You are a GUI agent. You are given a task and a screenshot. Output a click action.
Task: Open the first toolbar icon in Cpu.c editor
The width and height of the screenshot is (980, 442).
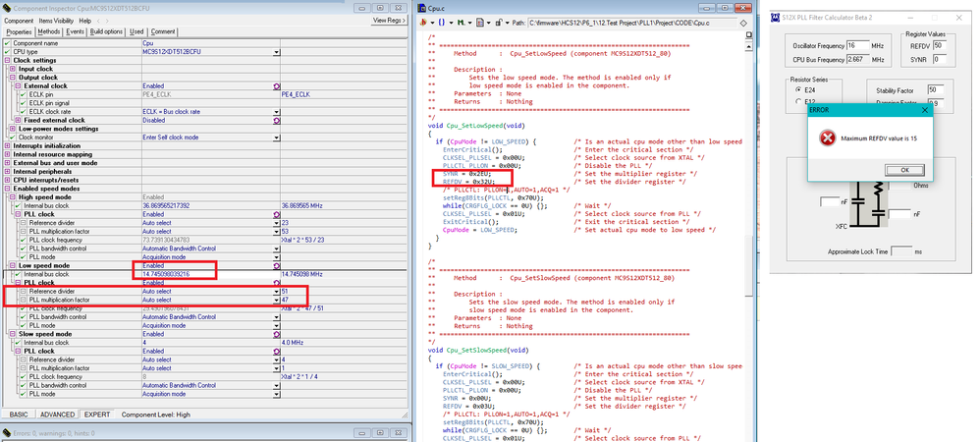point(424,23)
